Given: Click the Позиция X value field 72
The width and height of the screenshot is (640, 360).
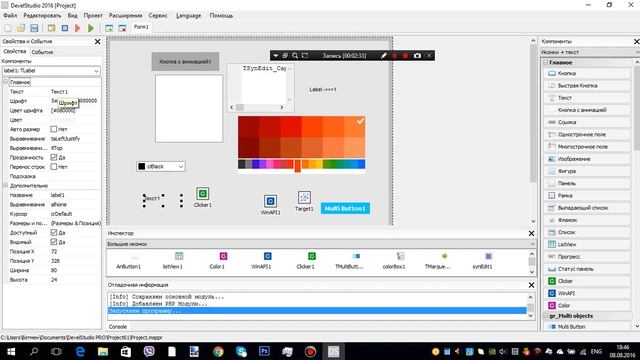Looking at the screenshot, I should click(75, 251).
